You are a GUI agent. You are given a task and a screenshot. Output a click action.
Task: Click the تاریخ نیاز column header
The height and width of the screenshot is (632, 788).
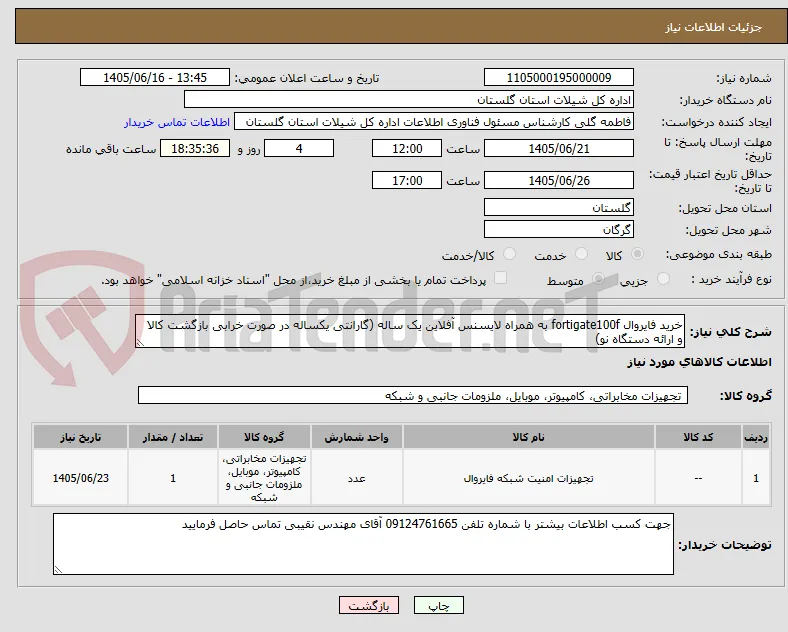point(80,437)
